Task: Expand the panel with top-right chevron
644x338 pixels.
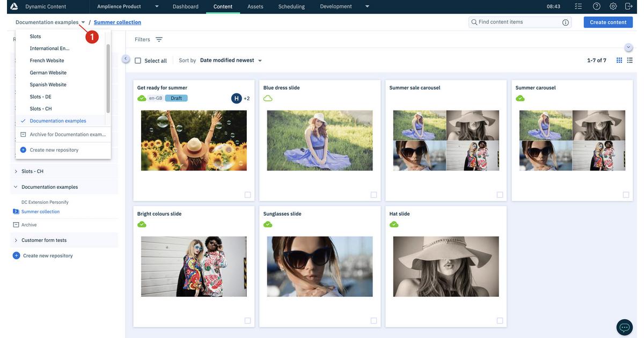Action: pyautogui.click(x=629, y=47)
